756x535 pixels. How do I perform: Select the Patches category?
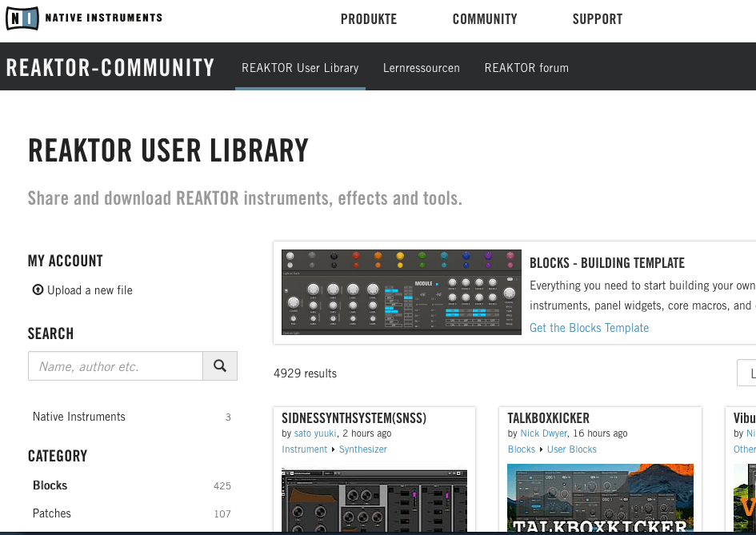pos(52,513)
